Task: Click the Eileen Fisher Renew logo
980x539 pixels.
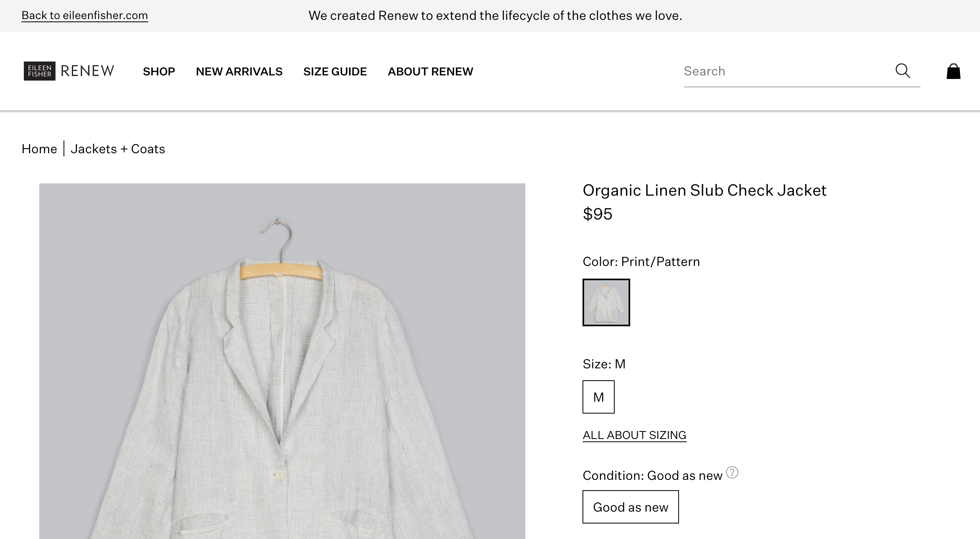Action: click(69, 71)
